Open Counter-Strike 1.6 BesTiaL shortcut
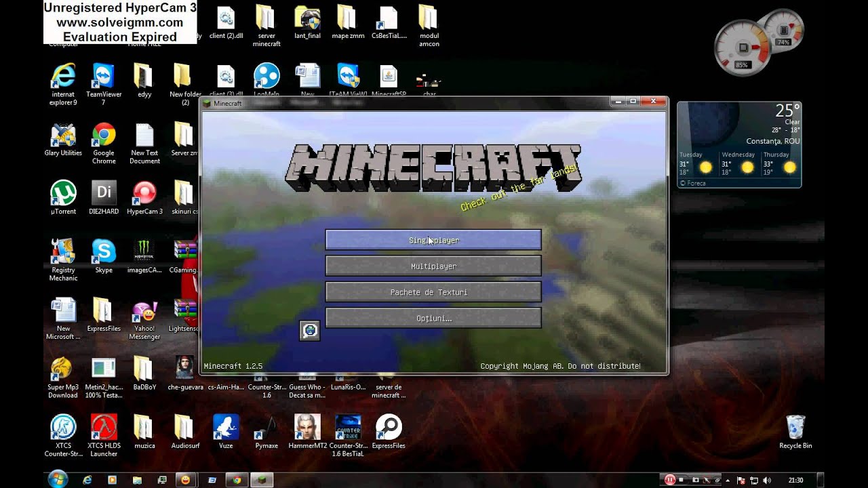 tap(348, 435)
